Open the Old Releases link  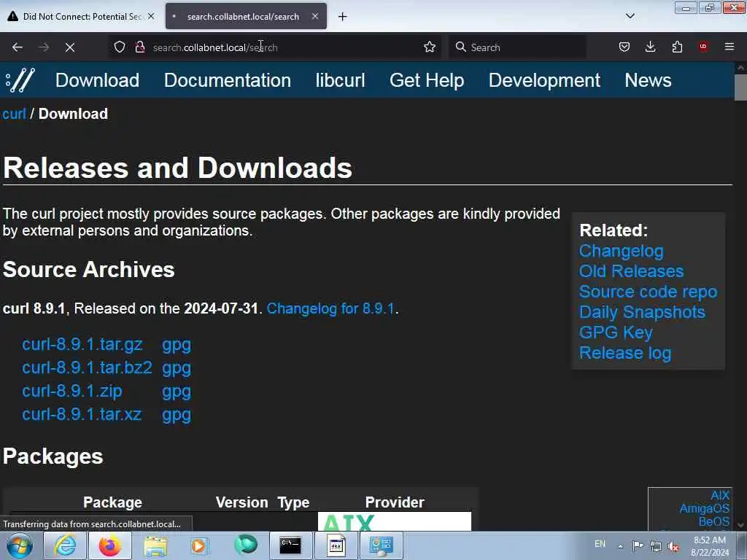(631, 271)
